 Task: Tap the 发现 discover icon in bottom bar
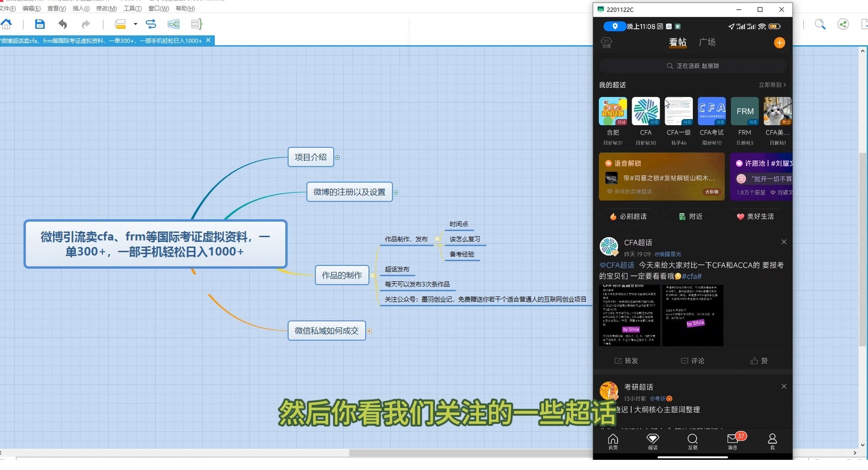pos(692,441)
